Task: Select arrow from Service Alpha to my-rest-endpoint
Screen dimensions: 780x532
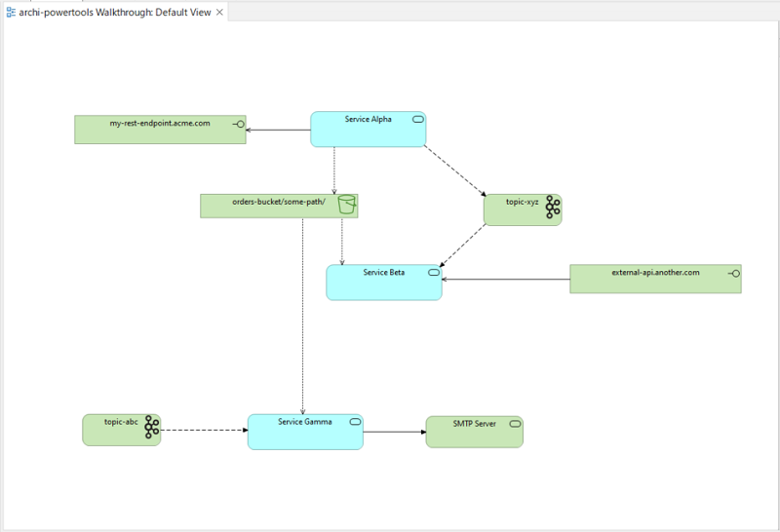Action: pos(279,131)
